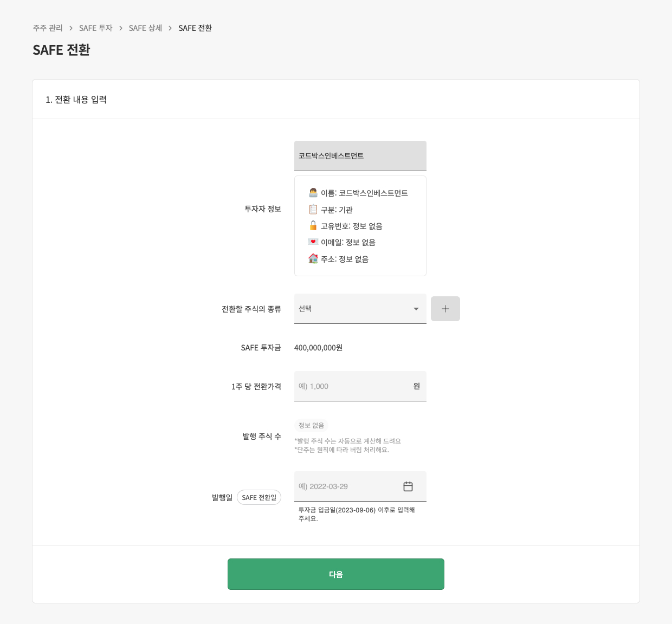672x624 pixels.
Task: Click the 코드박스인베스트먼트 investor name box
Action: (360, 156)
